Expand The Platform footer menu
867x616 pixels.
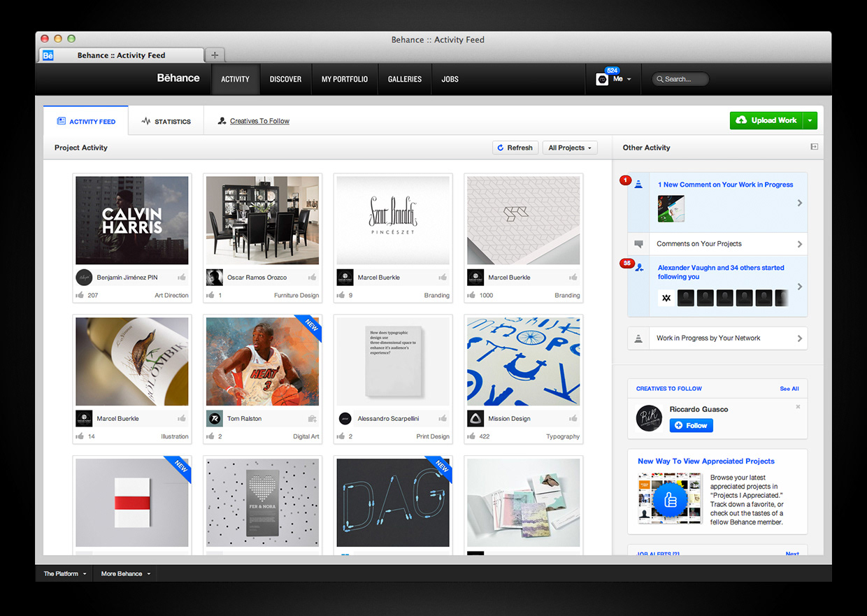point(65,573)
